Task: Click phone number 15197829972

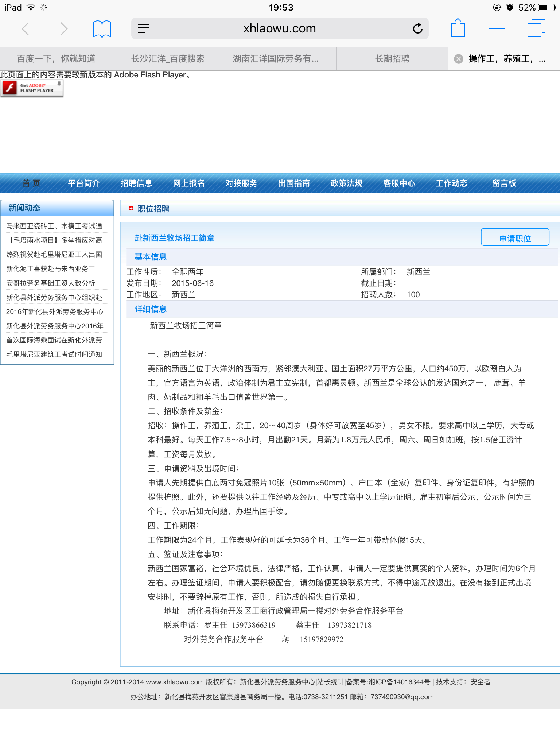Action: 322,639
